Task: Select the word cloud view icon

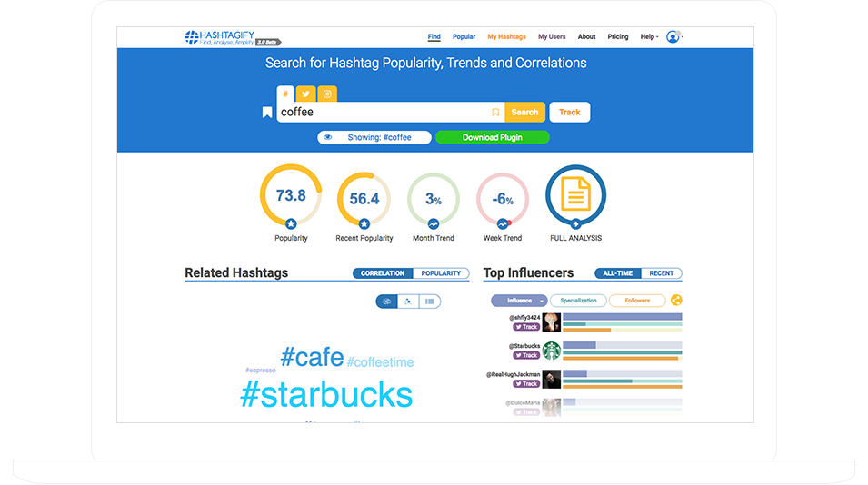Action: pyautogui.click(x=387, y=302)
